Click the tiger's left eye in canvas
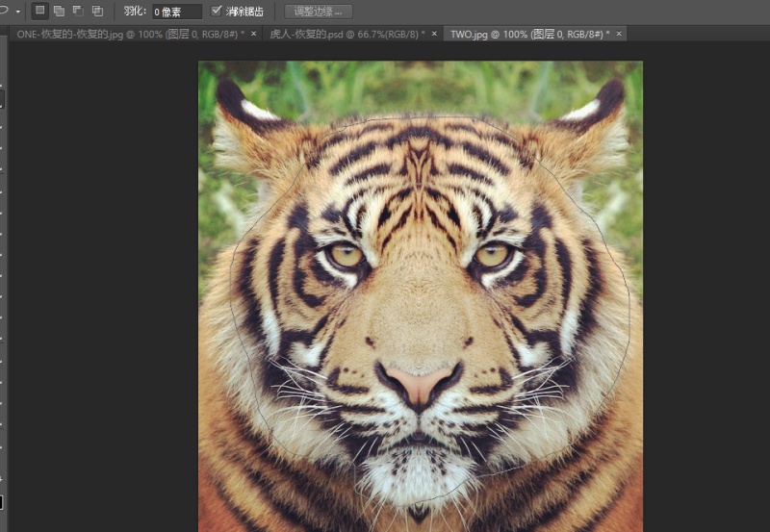 pyautogui.click(x=346, y=255)
